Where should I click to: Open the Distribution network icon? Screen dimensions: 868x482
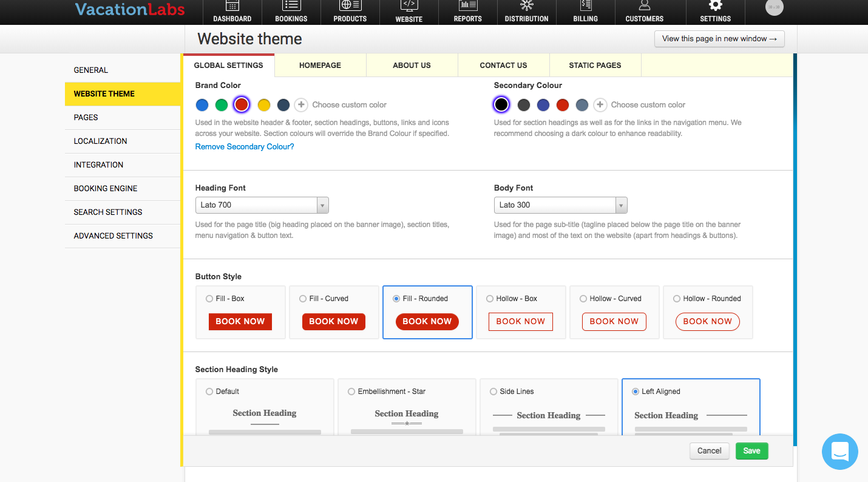[x=526, y=6]
